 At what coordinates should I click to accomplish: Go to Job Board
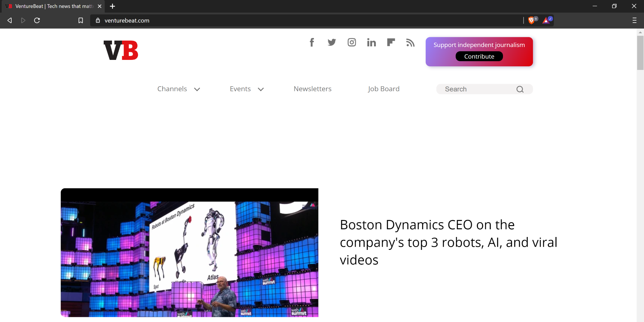pyautogui.click(x=384, y=89)
